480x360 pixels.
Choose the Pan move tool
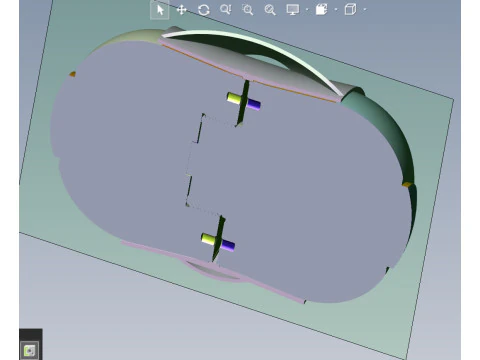pos(181,10)
